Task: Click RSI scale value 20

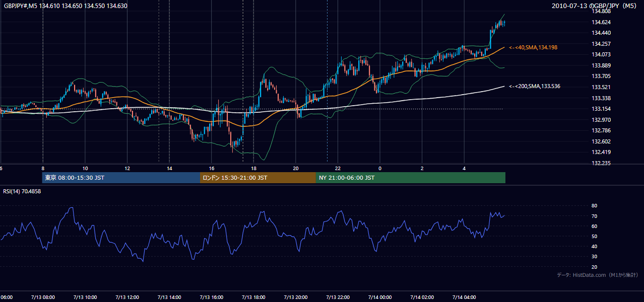Action: click(x=595, y=267)
